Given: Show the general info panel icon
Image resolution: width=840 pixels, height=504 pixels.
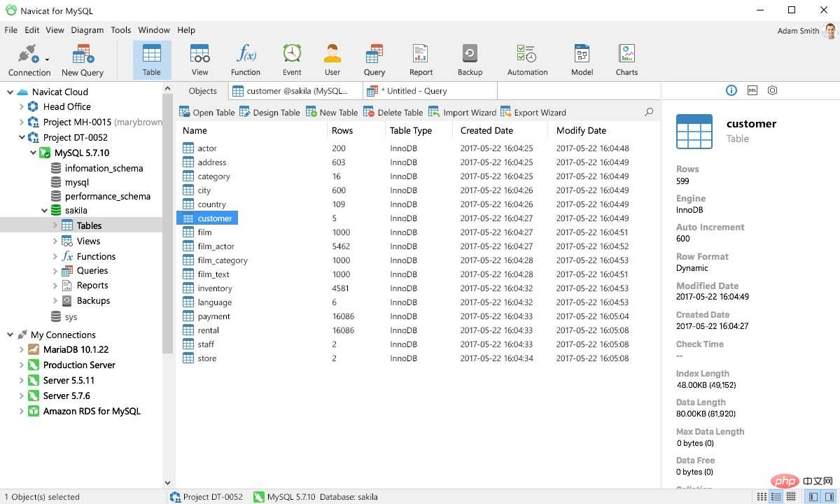Looking at the screenshot, I should (731, 90).
